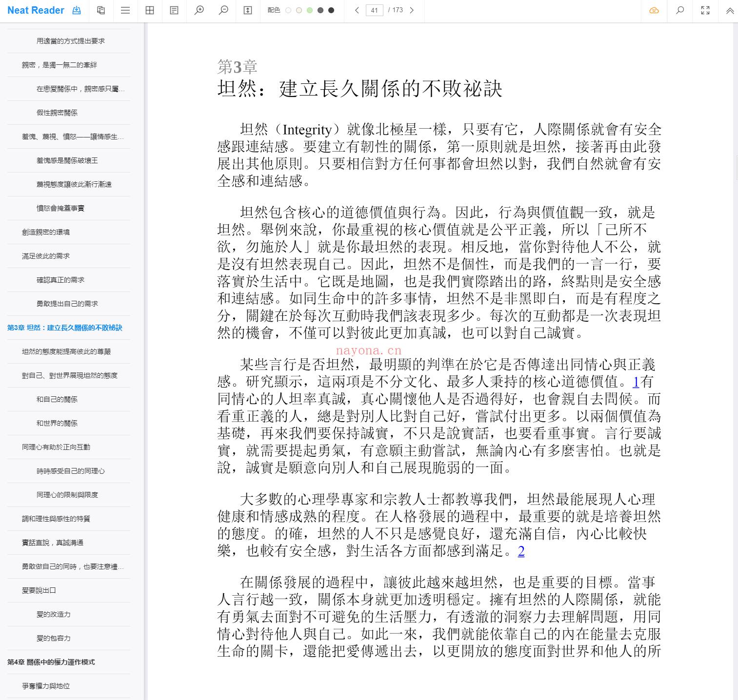Click the fit-height vertical arrows icon
Image resolution: width=738 pixels, height=700 pixels.
click(x=248, y=10)
